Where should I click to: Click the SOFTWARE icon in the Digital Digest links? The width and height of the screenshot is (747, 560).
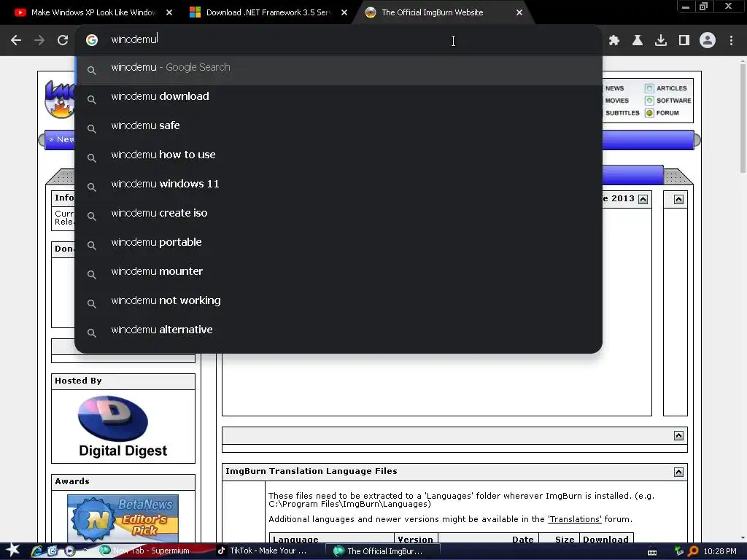point(649,101)
